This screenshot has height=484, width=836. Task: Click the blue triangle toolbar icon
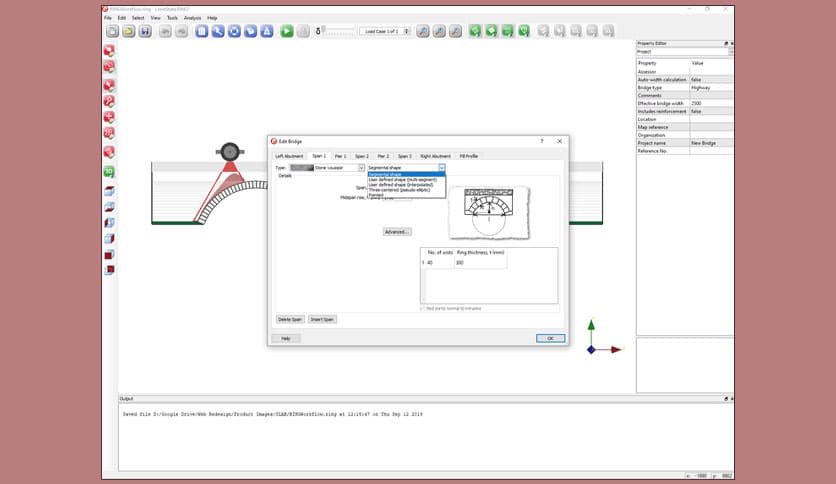coord(267,31)
